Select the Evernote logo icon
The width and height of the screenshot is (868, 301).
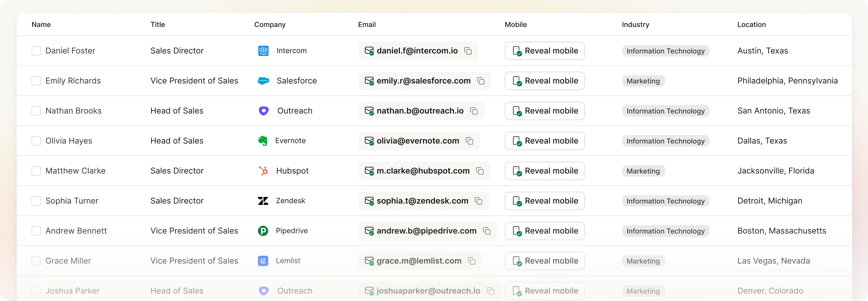point(263,141)
